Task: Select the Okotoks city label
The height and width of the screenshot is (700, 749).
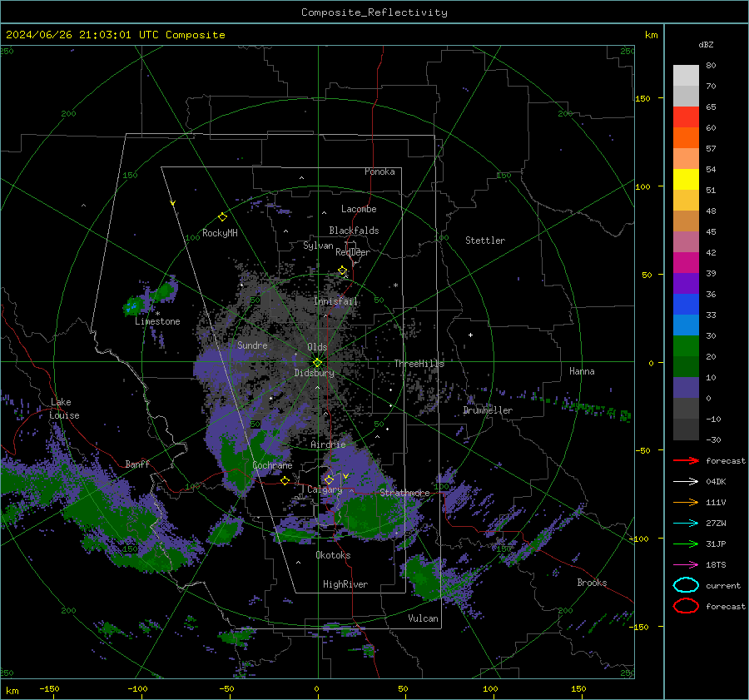Action: click(333, 555)
